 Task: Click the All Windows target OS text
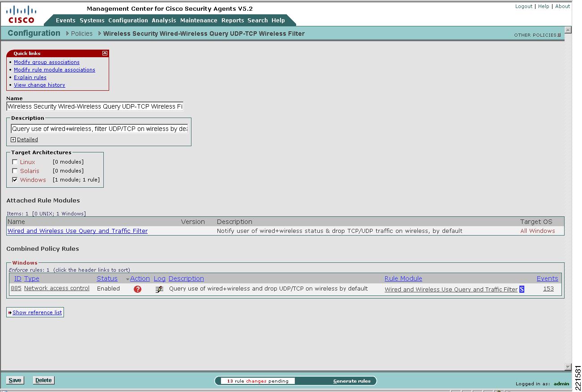[x=537, y=231]
